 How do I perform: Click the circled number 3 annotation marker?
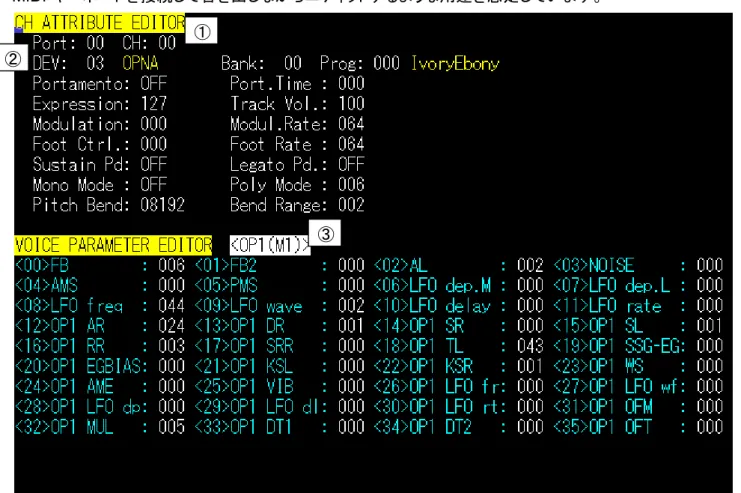pyautogui.click(x=325, y=234)
